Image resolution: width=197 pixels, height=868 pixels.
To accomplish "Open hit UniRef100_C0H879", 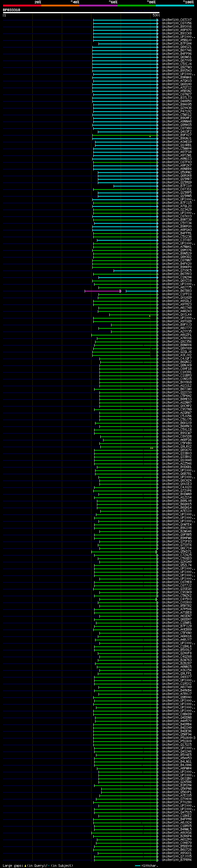I will [x=176, y=843].
